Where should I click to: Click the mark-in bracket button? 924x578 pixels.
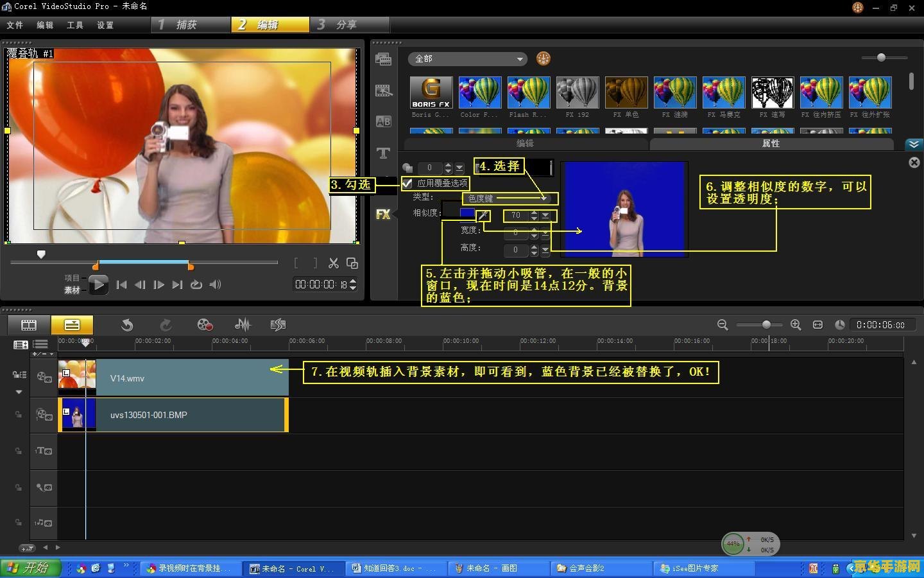(296, 263)
